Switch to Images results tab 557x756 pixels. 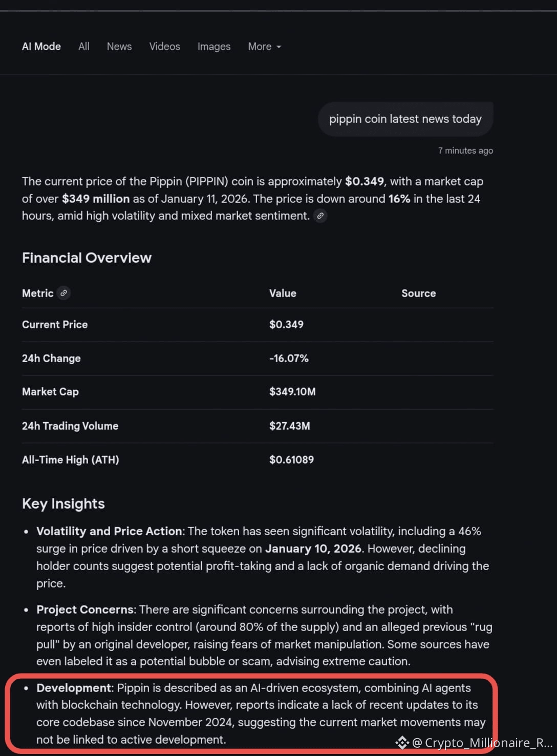coord(214,46)
